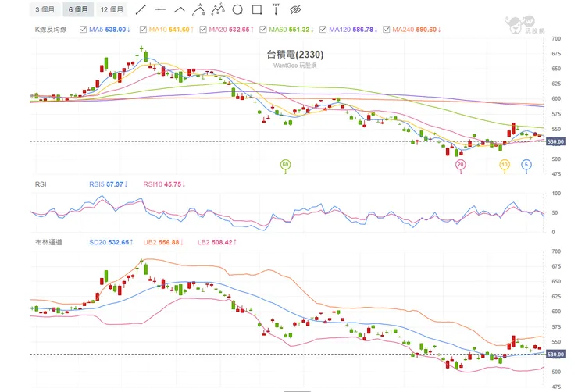Select the five-point wave pattern tool
The height and width of the screenshot is (392, 578).
point(218,9)
